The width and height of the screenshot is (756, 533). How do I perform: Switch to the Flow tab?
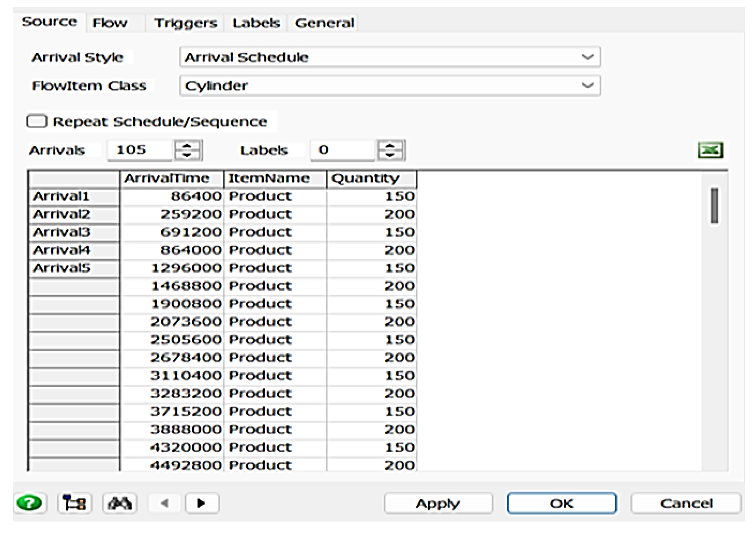point(110,23)
